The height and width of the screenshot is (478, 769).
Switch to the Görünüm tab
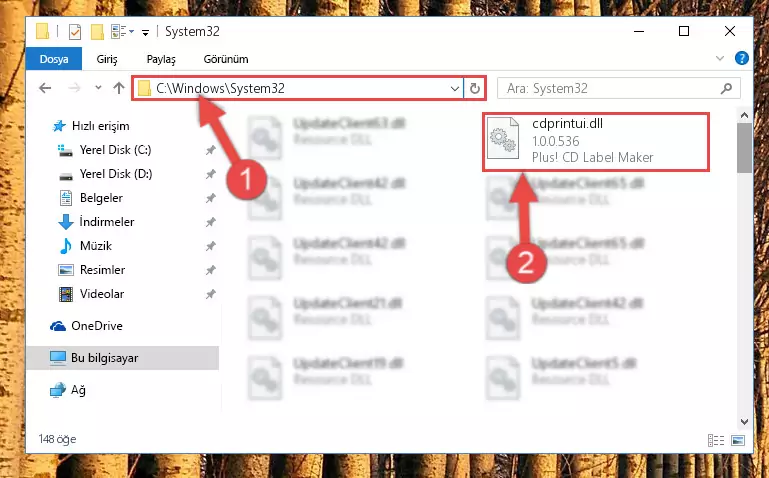[x=226, y=59]
